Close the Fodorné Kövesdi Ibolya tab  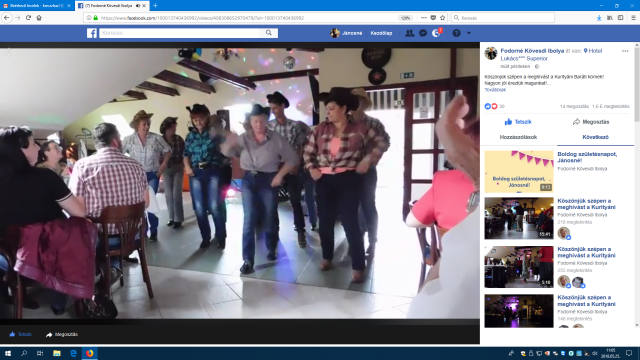pyautogui.click(x=144, y=6)
